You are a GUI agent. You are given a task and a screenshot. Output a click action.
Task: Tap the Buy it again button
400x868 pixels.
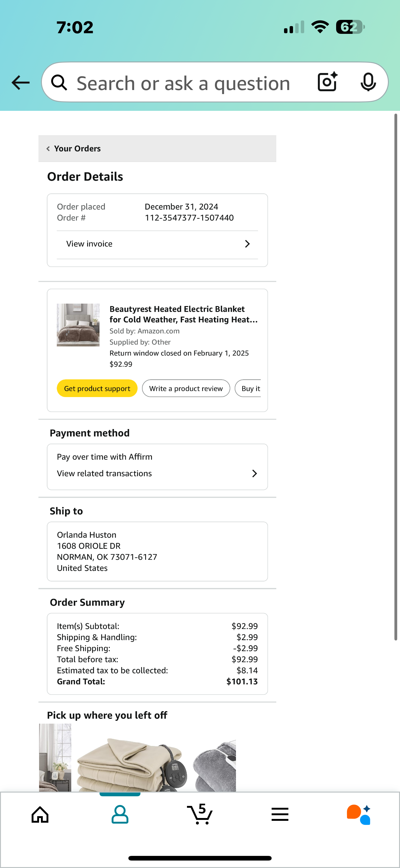(x=248, y=388)
